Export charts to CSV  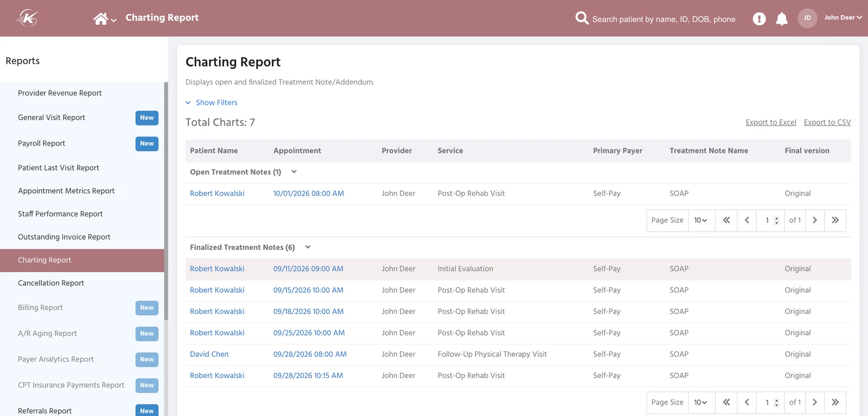click(x=827, y=123)
